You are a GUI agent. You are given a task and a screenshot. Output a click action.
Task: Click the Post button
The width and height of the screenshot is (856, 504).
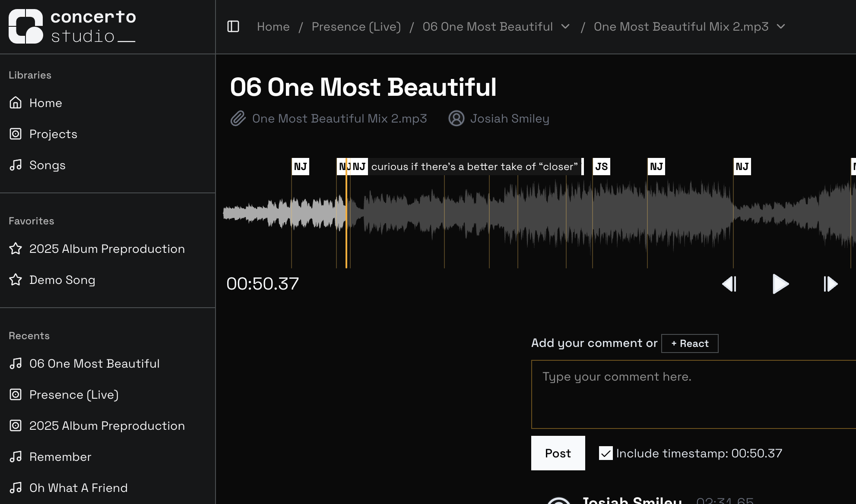[558, 453]
